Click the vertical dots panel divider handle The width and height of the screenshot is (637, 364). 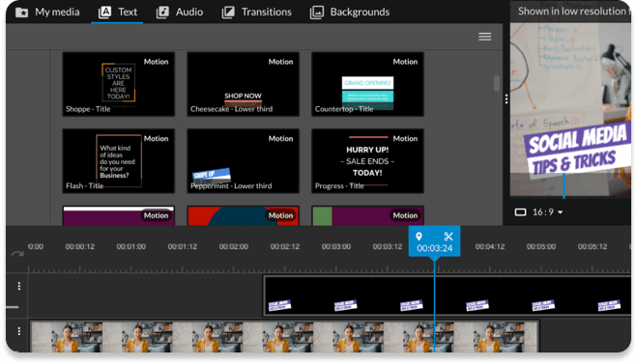point(507,99)
